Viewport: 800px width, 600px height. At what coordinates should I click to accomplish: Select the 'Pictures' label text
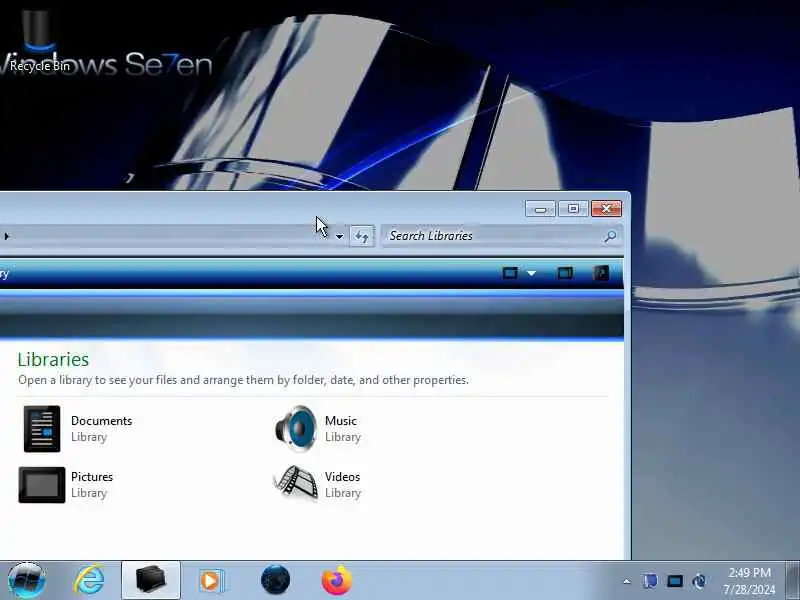92,477
